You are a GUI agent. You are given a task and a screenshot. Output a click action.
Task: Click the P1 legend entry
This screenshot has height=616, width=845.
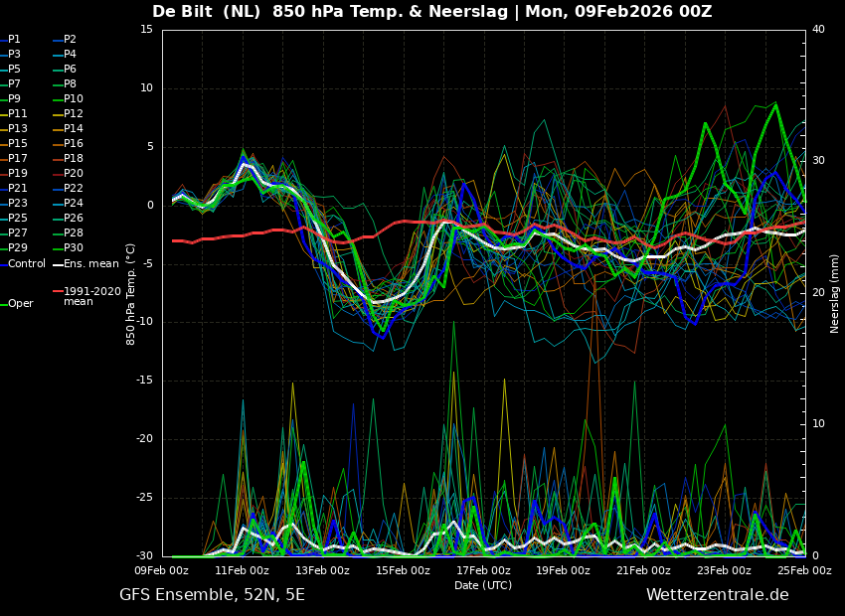click(14, 40)
